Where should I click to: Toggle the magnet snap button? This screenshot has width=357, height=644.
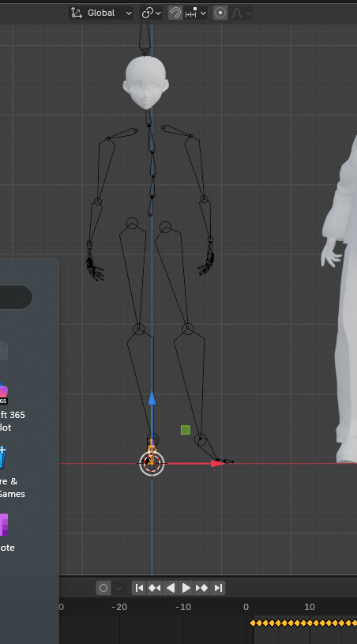pyautogui.click(x=175, y=13)
